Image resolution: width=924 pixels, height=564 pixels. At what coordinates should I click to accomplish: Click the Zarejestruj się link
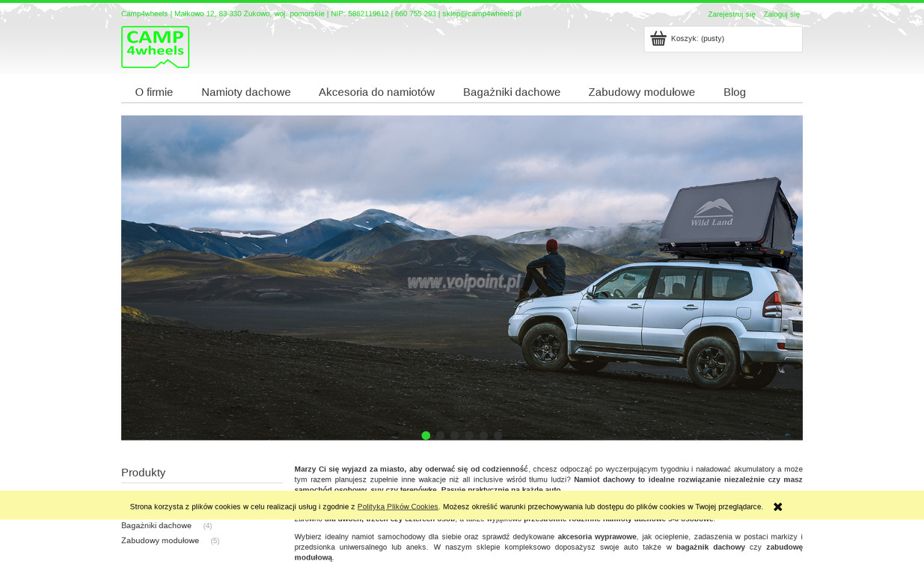[732, 14]
